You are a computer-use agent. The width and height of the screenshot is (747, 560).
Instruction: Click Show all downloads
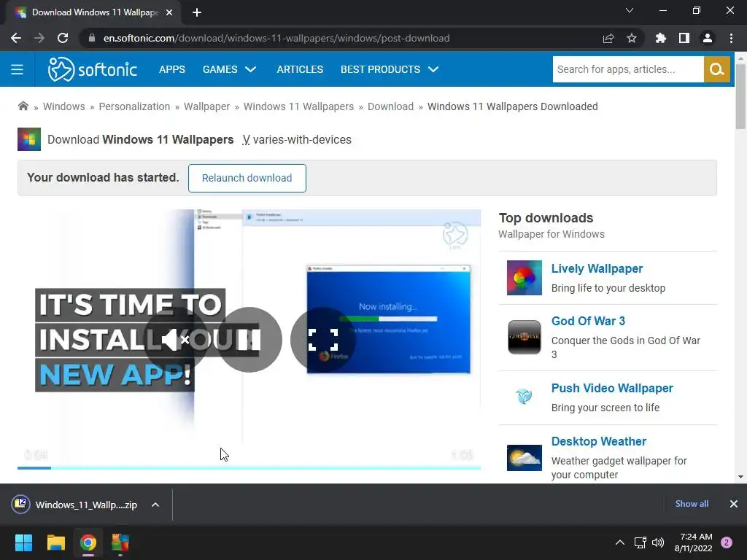[x=692, y=504]
